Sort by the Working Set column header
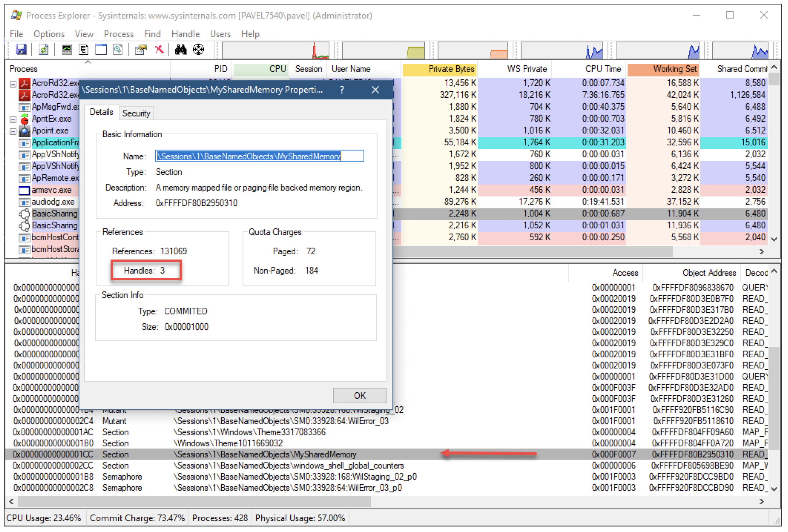This screenshot has height=532, width=788. click(x=663, y=69)
